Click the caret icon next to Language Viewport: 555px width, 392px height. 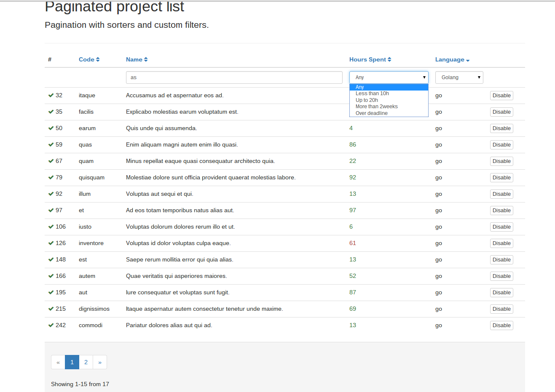coord(468,61)
